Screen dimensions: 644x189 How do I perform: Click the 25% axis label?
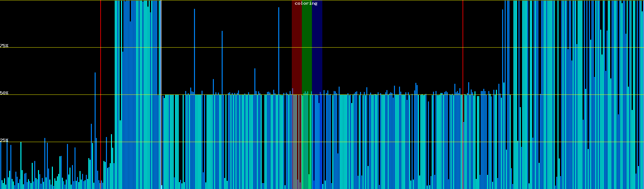pyautogui.click(x=4, y=140)
